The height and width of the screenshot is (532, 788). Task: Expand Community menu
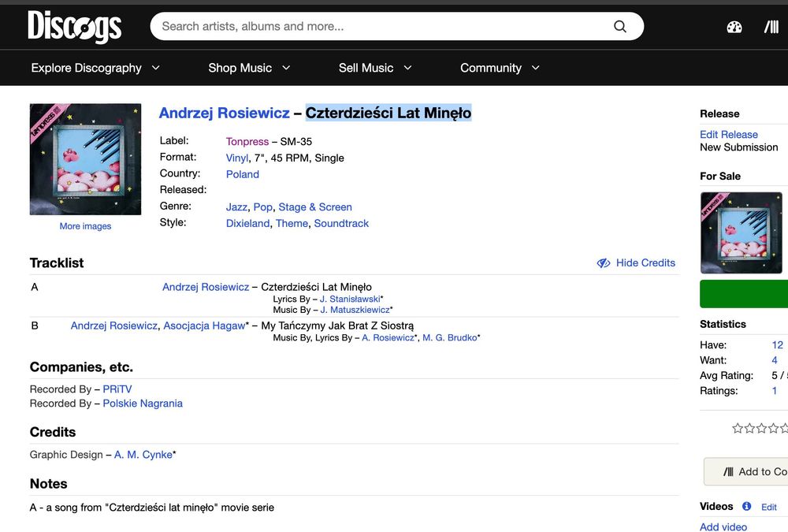[x=500, y=68]
